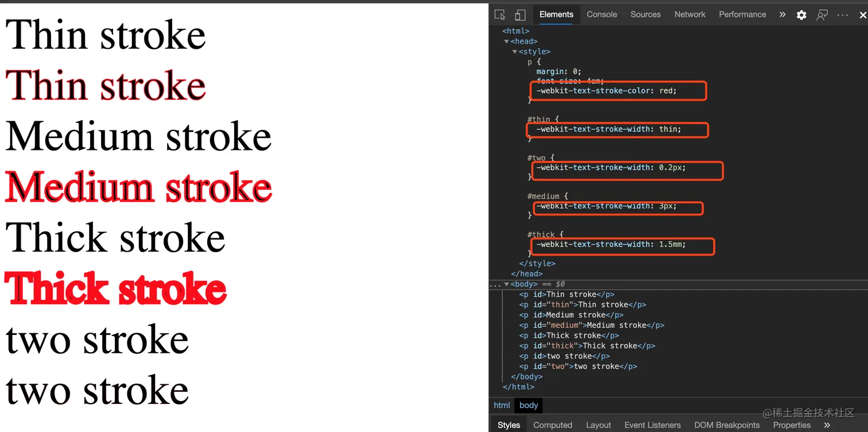
Task: Click the closing head tag
Action: tap(526, 274)
